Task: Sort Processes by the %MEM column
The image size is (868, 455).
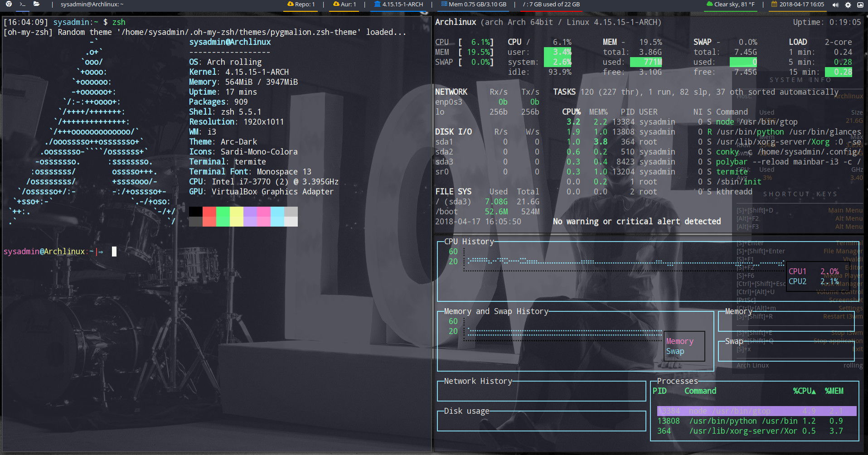Action: (x=834, y=391)
